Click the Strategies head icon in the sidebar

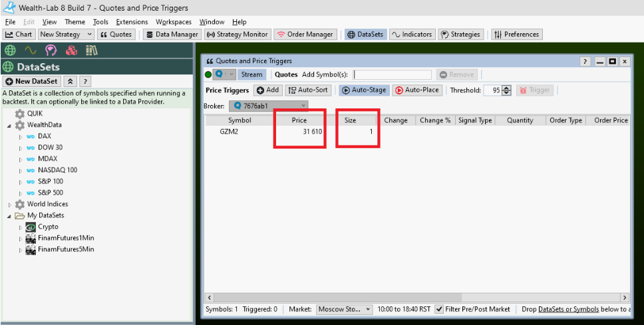51,51
